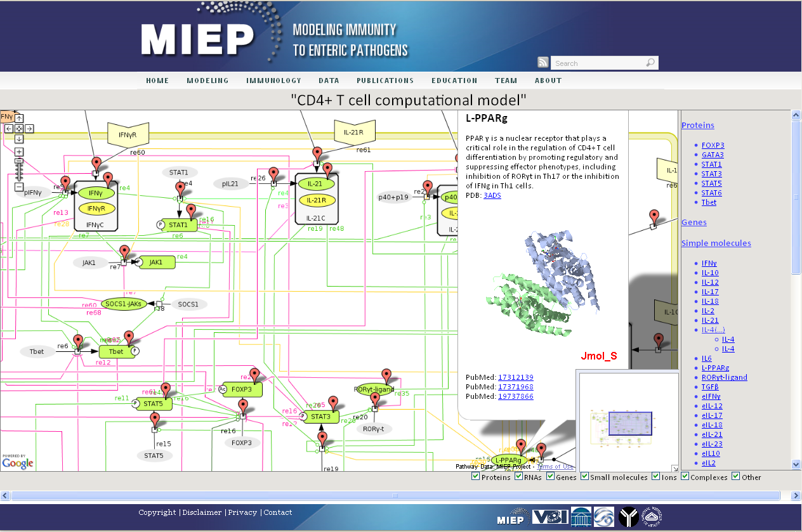802x532 pixels.
Task: Zoom in with the plus button
Action: [x=19, y=152]
